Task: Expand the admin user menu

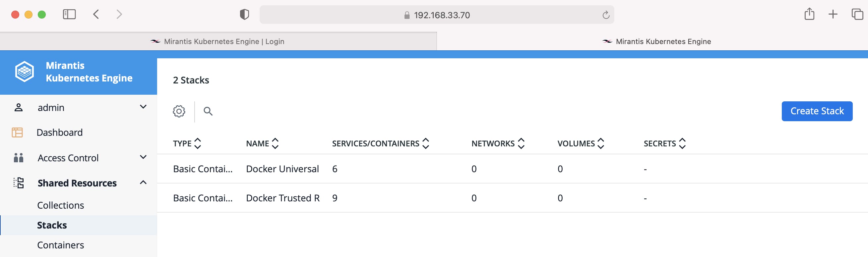Action: pos(143,107)
